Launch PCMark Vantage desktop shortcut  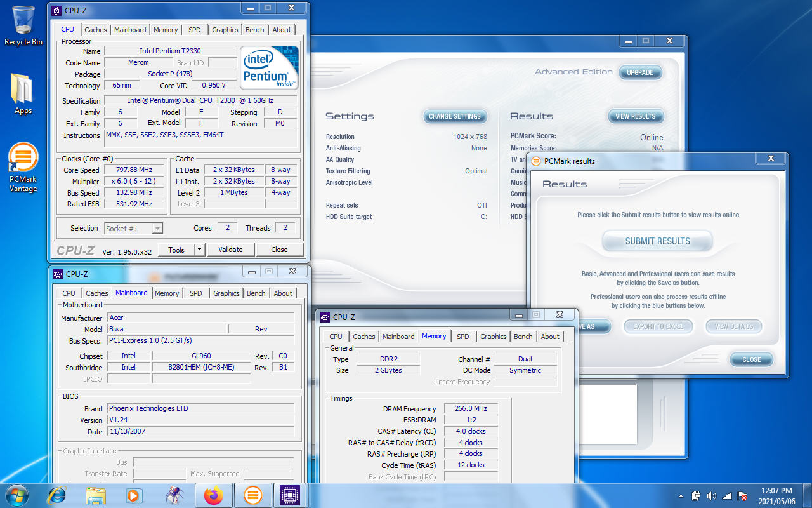23,168
